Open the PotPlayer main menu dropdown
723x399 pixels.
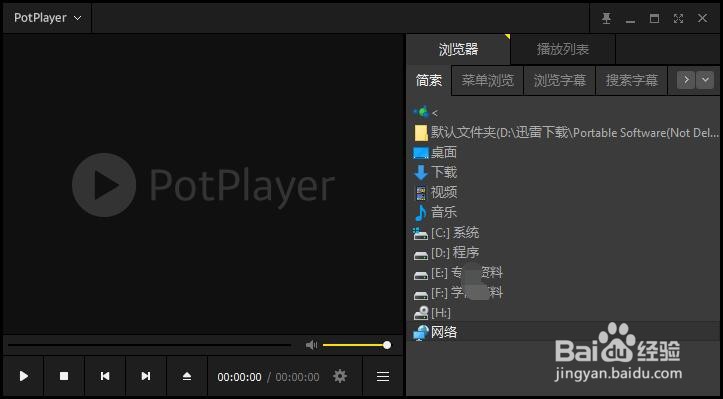pyautogui.click(x=47, y=18)
